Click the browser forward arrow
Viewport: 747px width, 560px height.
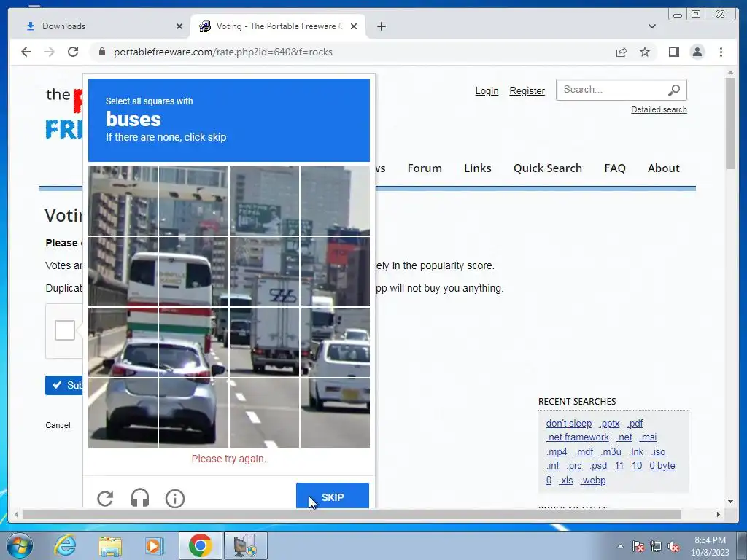(x=50, y=52)
